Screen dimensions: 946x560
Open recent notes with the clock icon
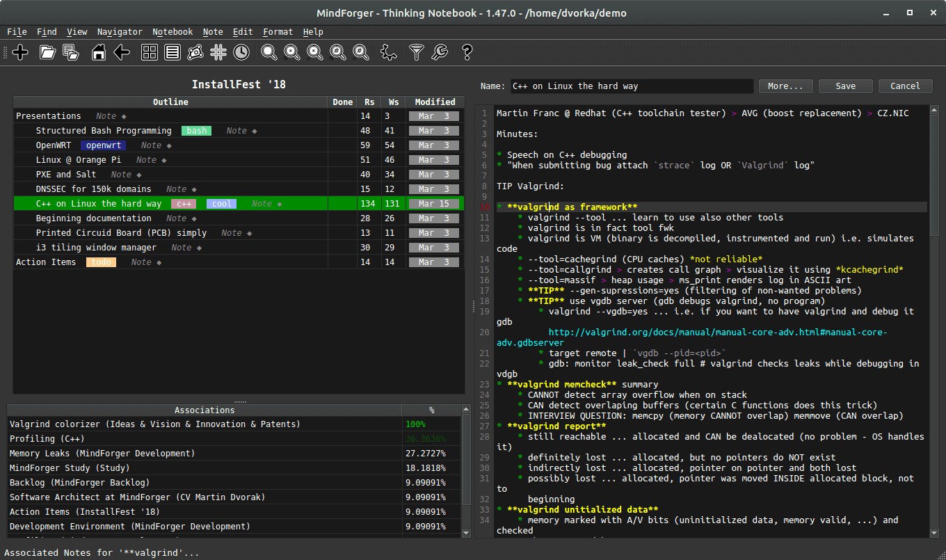242,52
